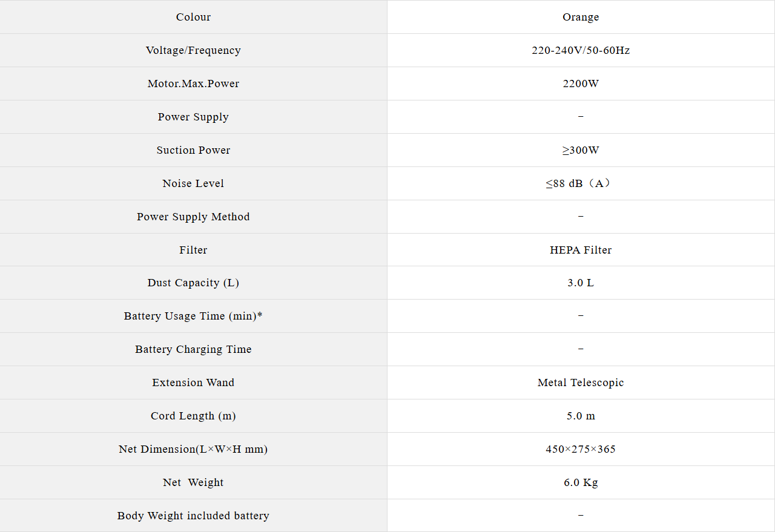Select the Orange colour value
The height and width of the screenshot is (532, 775).
pyautogui.click(x=581, y=17)
